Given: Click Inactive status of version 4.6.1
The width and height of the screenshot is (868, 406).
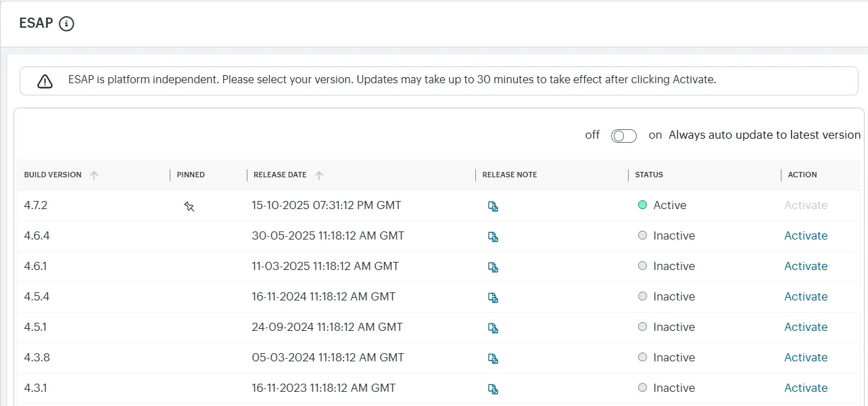Looking at the screenshot, I should (667, 266).
